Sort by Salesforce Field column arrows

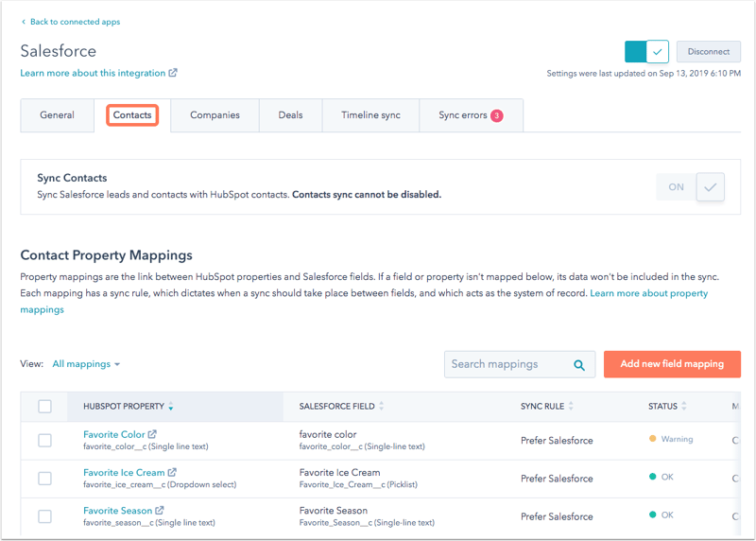[382, 407]
